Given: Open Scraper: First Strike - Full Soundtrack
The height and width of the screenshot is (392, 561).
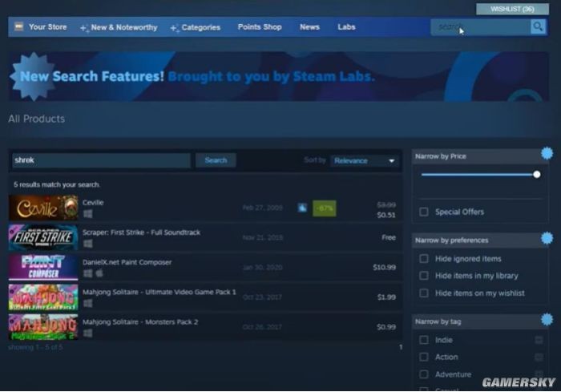Looking at the screenshot, I should (x=141, y=232).
